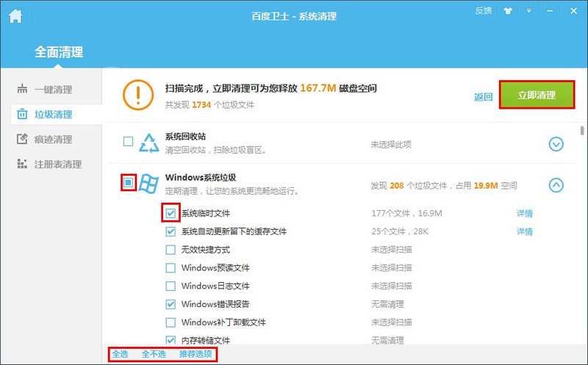Expand the 系统回收站 section chevron
The height and width of the screenshot is (365, 588).
pyautogui.click(x=556, y=144)
